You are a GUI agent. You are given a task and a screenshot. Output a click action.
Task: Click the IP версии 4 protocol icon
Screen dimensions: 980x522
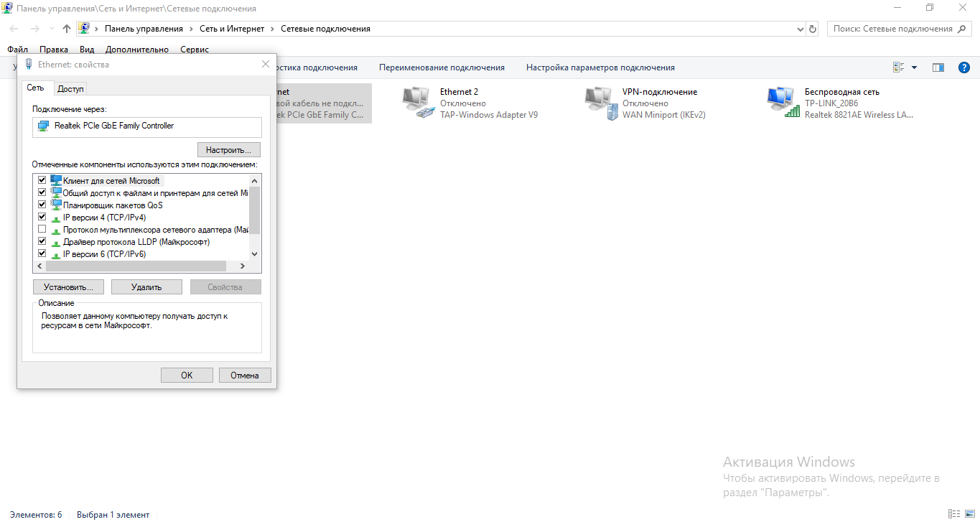tap(56, 218)
